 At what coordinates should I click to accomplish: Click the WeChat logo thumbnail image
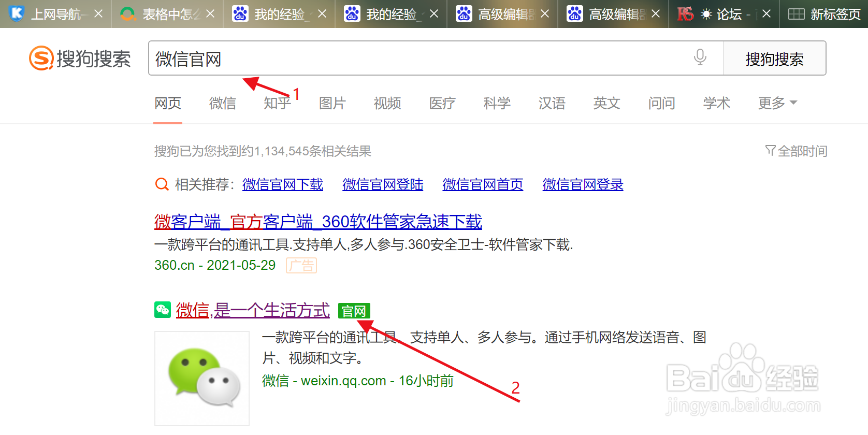(202, 378)
